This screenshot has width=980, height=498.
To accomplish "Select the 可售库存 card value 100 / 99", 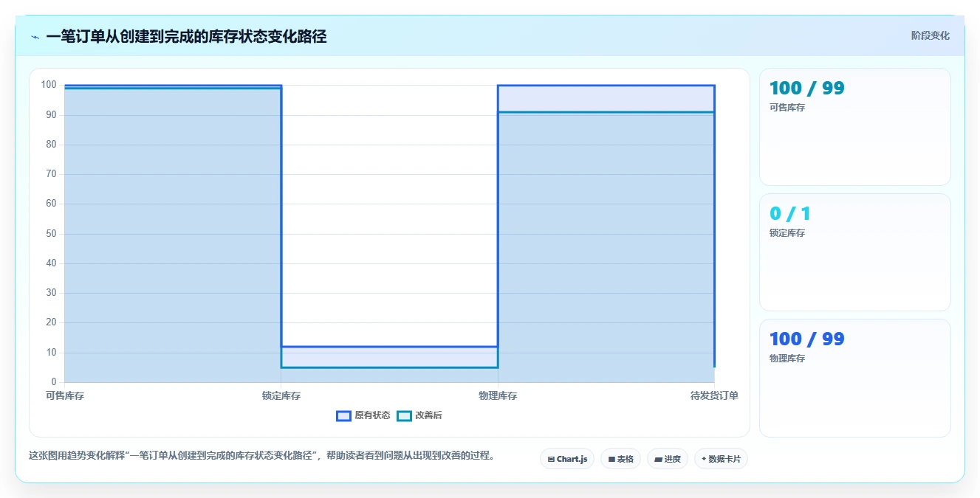I will pyautogui.click(x=806, y=89).
